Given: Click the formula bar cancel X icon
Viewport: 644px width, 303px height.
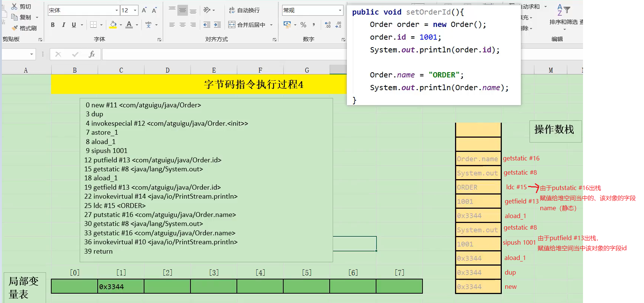Looking at the screenshot, I should coord(58,54).
